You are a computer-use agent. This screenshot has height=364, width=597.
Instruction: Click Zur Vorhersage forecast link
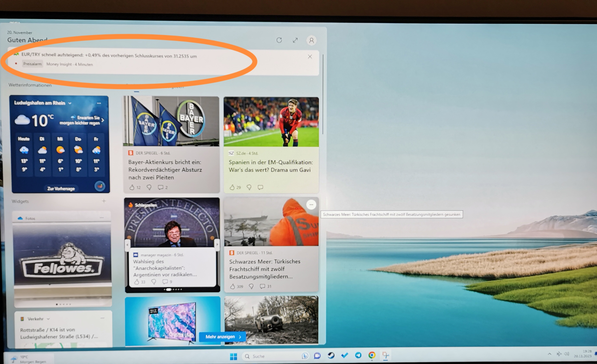pyautogui.click(x=61, y=188)
